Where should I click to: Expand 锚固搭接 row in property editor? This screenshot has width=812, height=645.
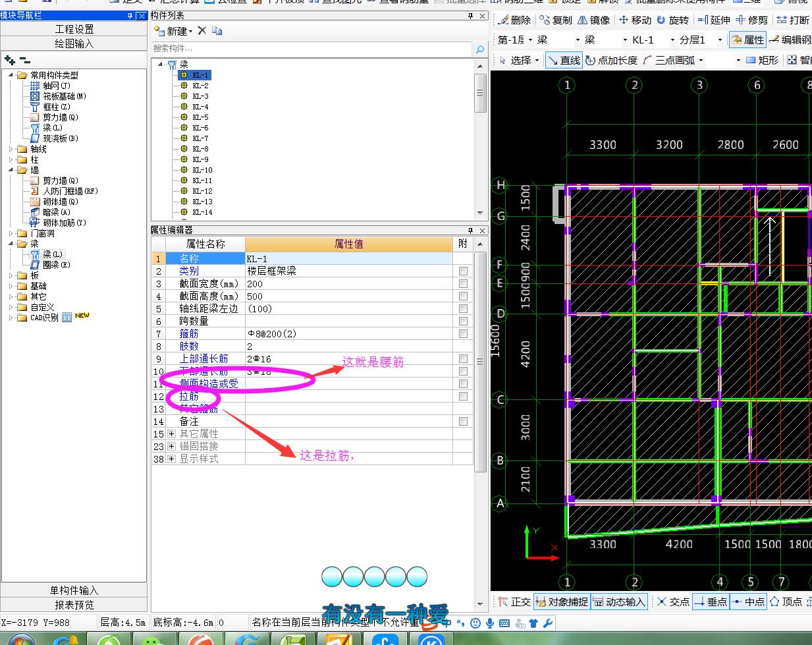point(172,446)
